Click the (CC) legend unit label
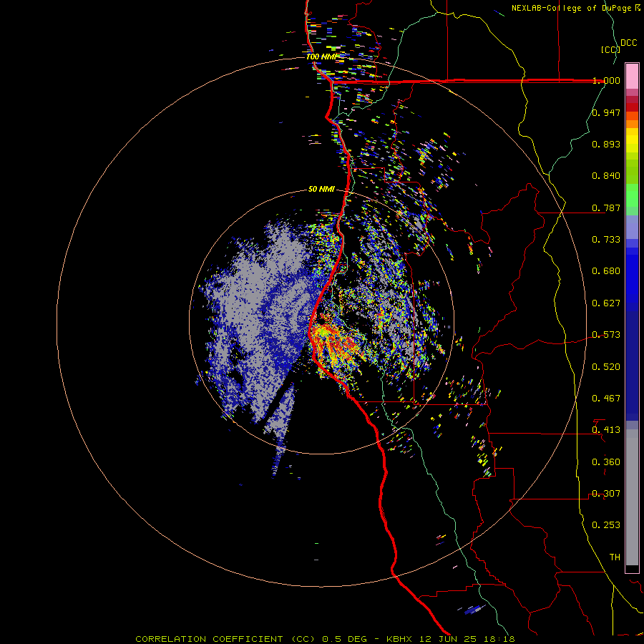 pyautogui.click(x=610, y=49)
